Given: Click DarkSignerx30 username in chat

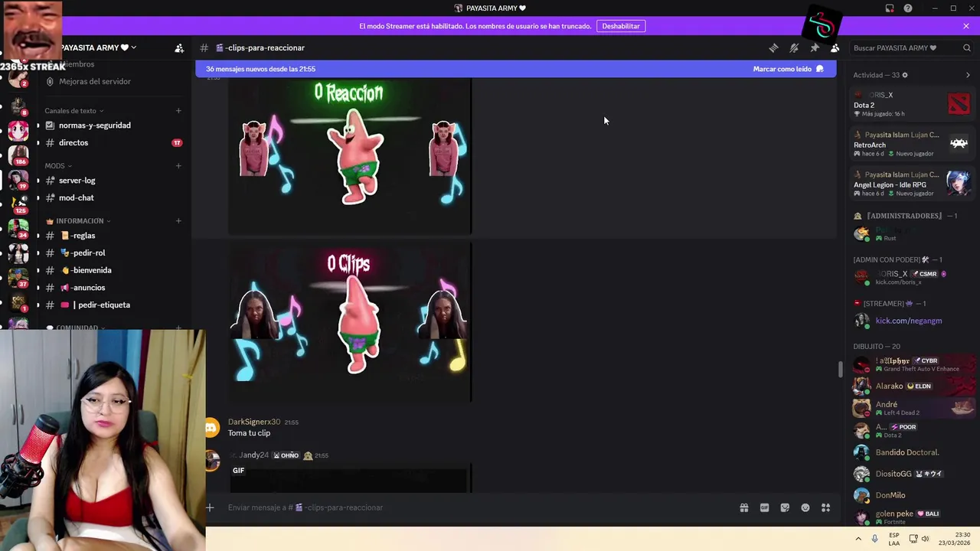Looking at the screenshot, I should [x=254, y=422].
